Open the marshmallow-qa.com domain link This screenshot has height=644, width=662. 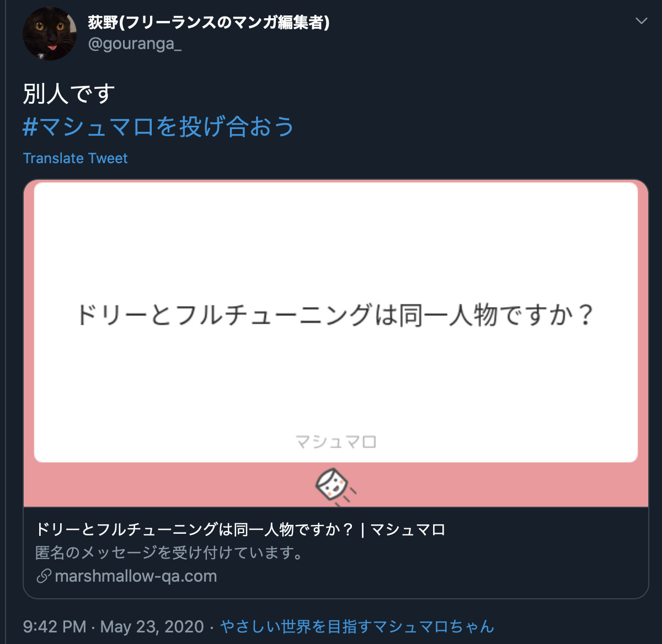[x=136, y=576]
